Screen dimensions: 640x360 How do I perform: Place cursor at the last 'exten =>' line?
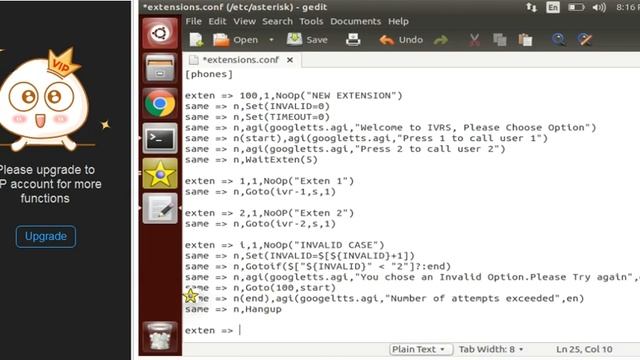(x=212, y=330)
